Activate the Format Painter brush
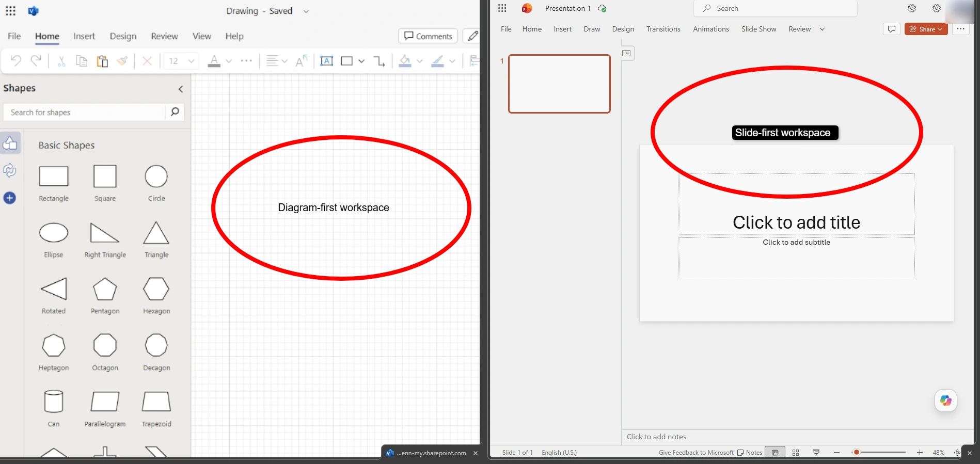The width and height of the screenshot is (980, 464). coord(122,61)
